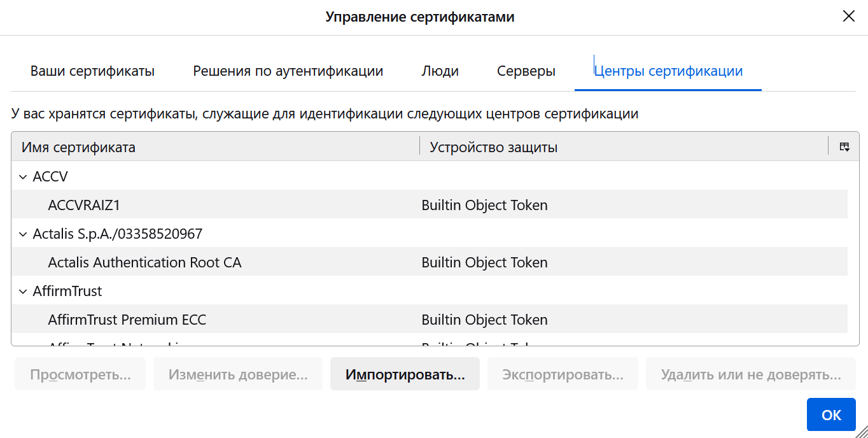The width and height of the screenshot is (868, 438).
Task: Select AffirmTrust Premium ECC certificate
Action: (x=127, y=320)
